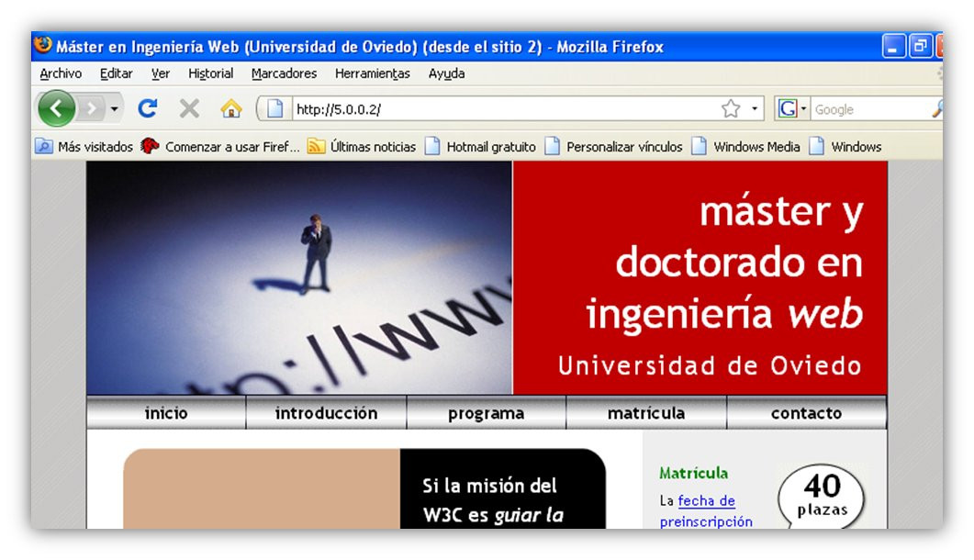Viewport: 974px width, 560px height.
Task: Click the page identity icon in address bar
Action: click(x=275, y=109)
